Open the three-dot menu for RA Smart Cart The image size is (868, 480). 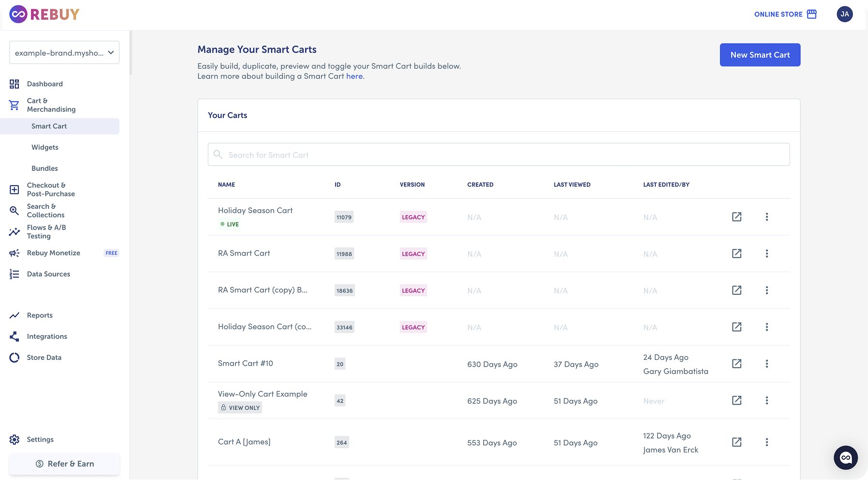[767, 253]
